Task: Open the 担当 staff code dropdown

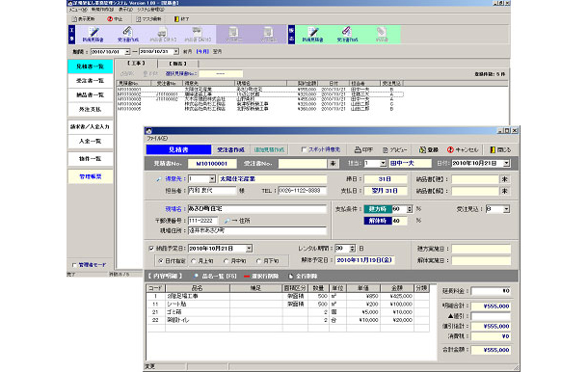Action: coord(383,164)
